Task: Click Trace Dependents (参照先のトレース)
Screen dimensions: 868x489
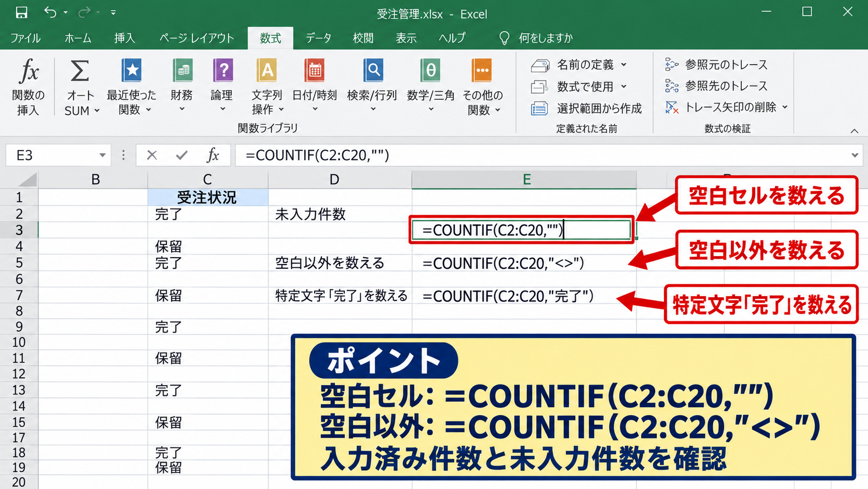Action: (716, 86)
